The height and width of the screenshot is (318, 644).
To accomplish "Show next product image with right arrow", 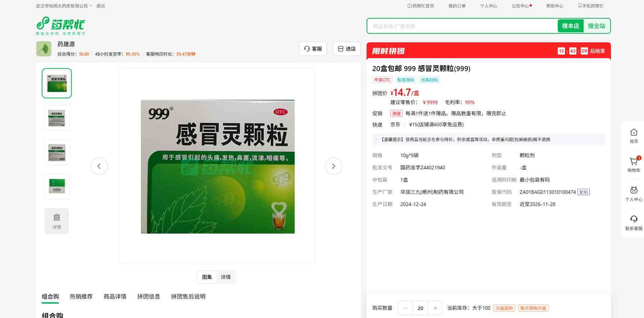I will 333,166.
